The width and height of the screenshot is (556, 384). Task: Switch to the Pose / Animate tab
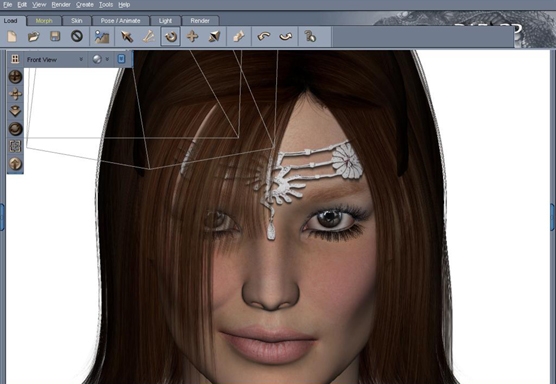tap(120, 21)
